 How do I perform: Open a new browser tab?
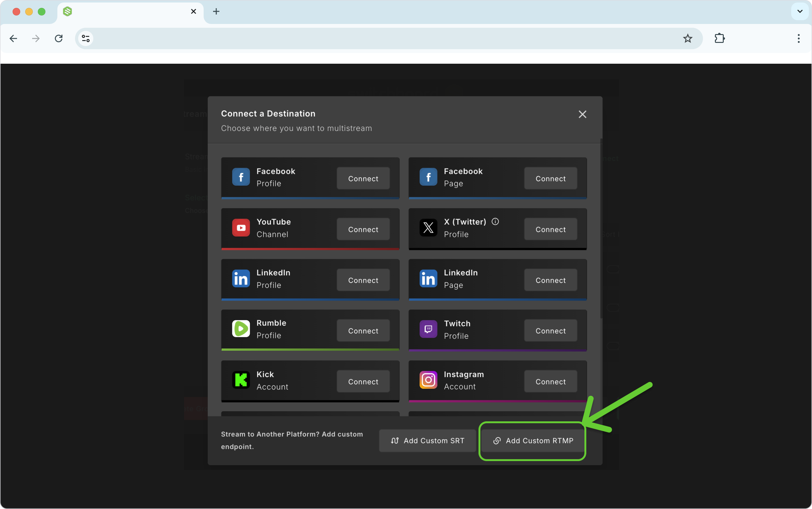pos(216,11)
